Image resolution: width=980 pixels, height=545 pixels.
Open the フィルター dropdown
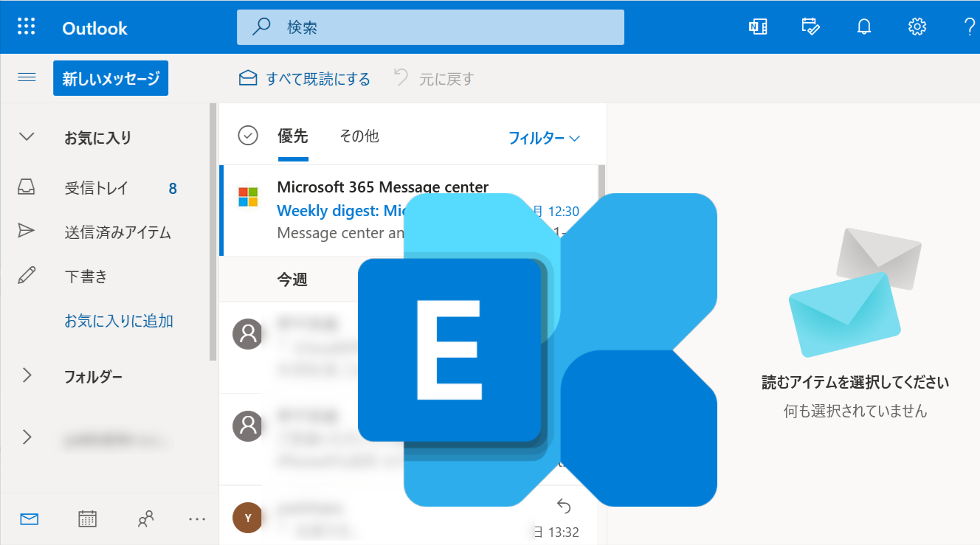pyautogui.click(x=544, y=138)
